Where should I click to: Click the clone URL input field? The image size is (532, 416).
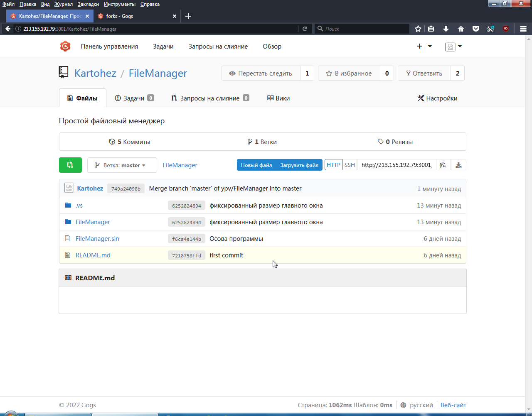(397, 165)
